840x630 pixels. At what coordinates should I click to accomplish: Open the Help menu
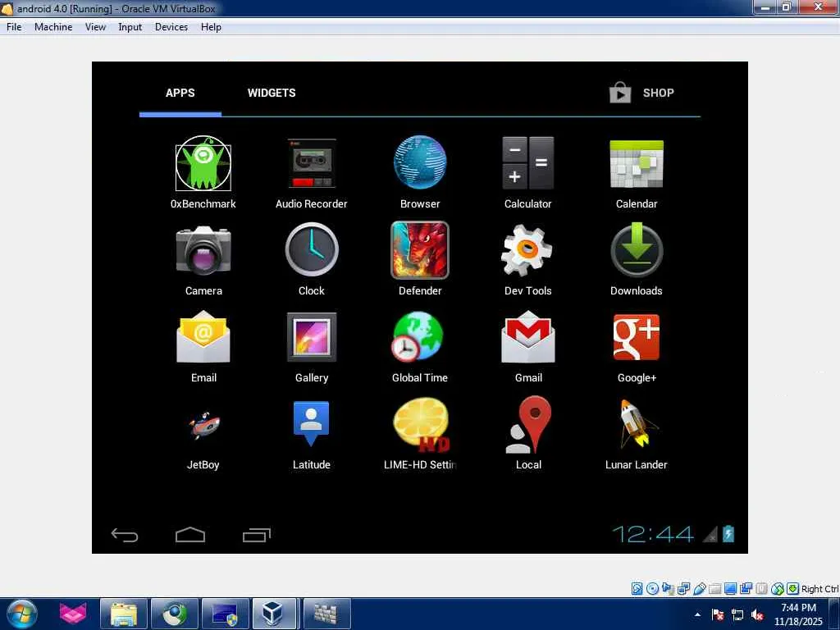pos(211,27)
